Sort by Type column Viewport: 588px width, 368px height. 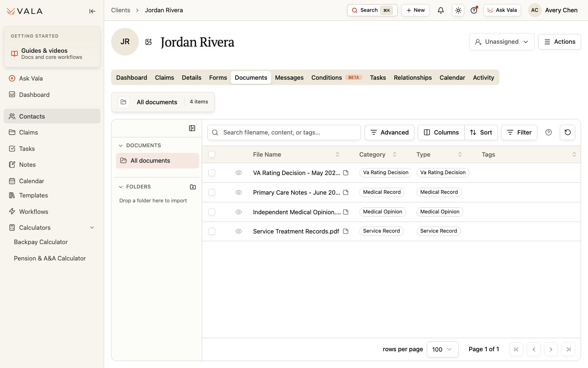[x=460, y=155]
